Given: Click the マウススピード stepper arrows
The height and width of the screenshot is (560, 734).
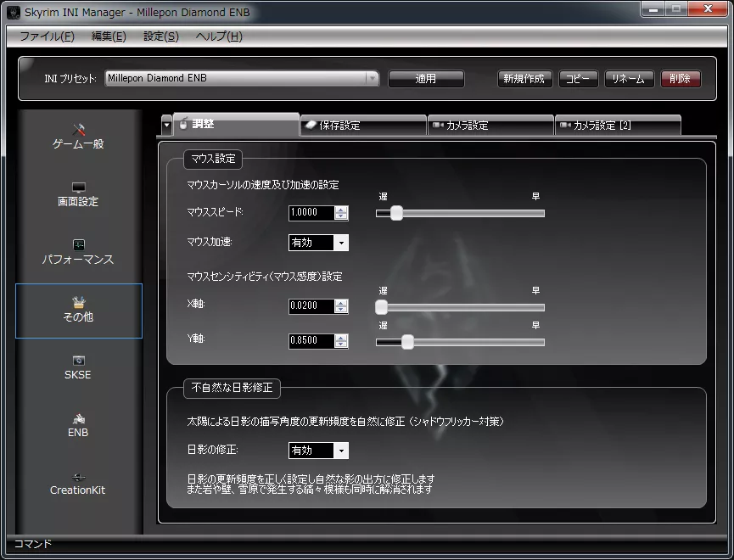Looking at the screenshot, I should (x=341, y=213).
